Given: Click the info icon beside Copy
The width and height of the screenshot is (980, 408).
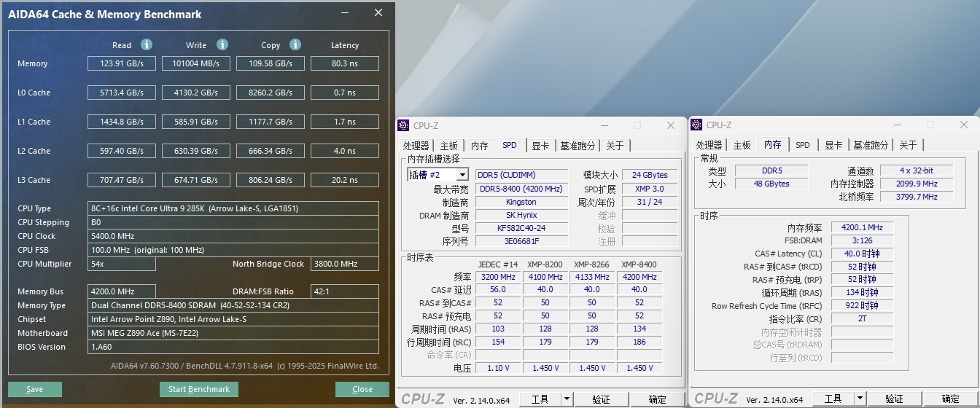Looking at the screenshot, I should (x=295, y=44).
